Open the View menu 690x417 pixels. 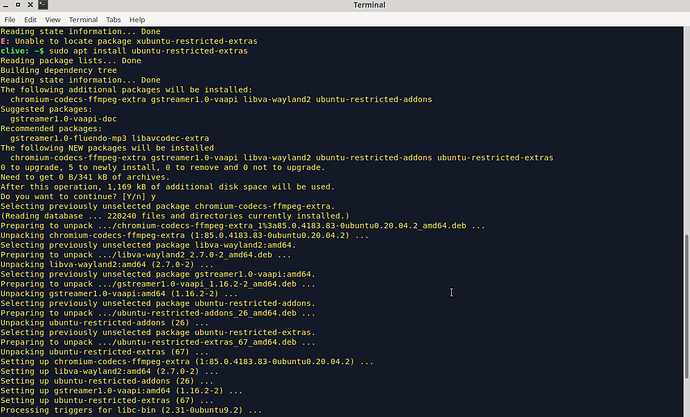[x=52, y=19]
